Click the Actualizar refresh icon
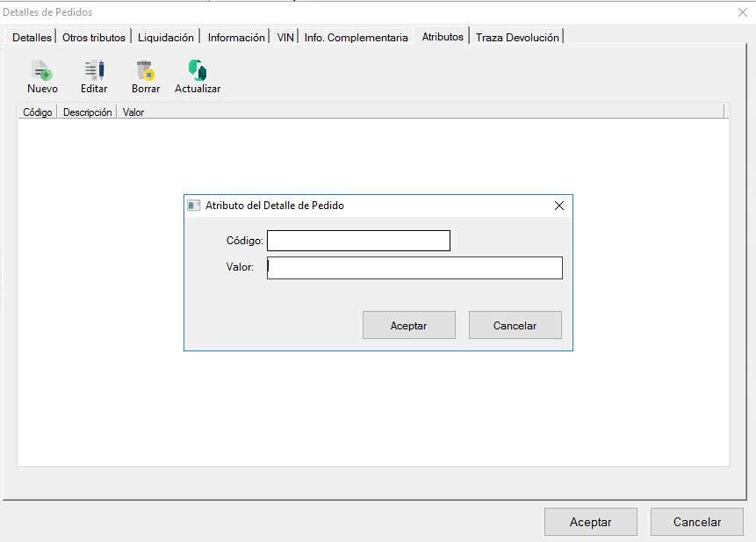The image size is (756, 542). pyautogui.click(x=198, y=70)
